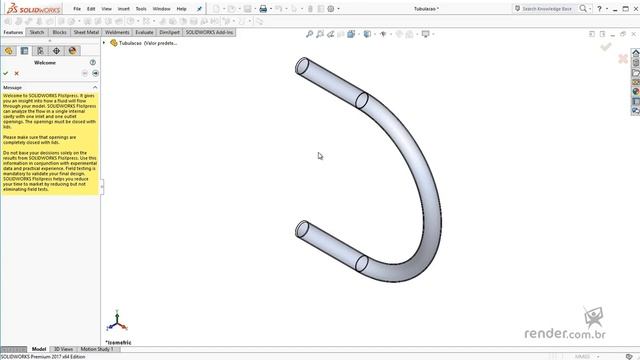Screen dimensions: 640x360
Task: Open the Options dropdown arrow
Action: pyautogui.click(x=338, y=9)
